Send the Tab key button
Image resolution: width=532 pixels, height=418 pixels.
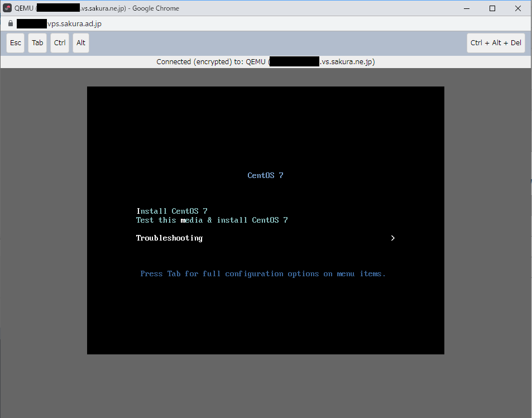click(x=37, y=43)
